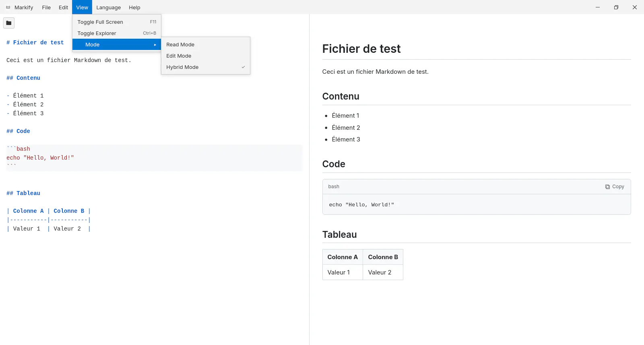Click the '| Valeur 1 | Valeur 2 |' editor row

(49, 229)
